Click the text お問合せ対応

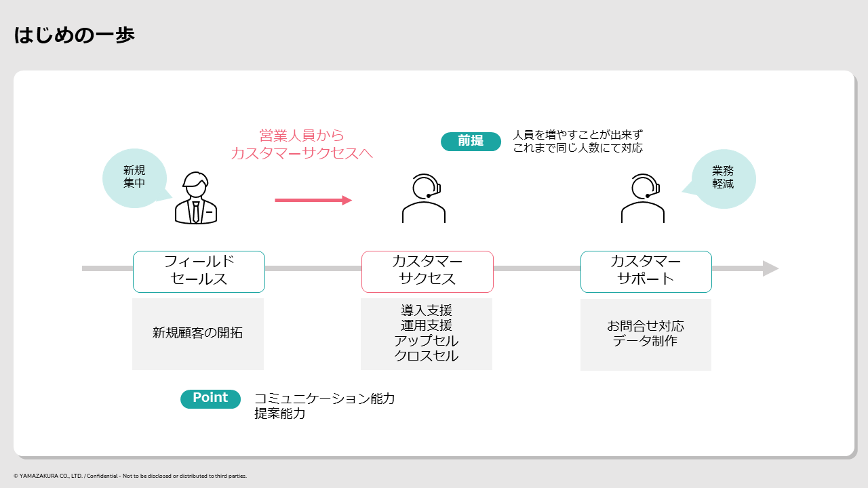[x=646, y=326]
